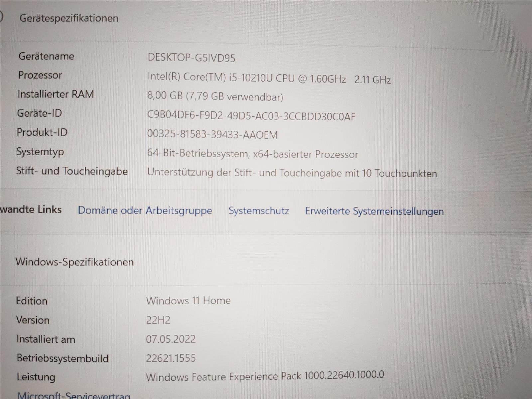532x399 pixels.
Task: Click the info icon beside Gerätespezifikationen
Action: point(1,17)
